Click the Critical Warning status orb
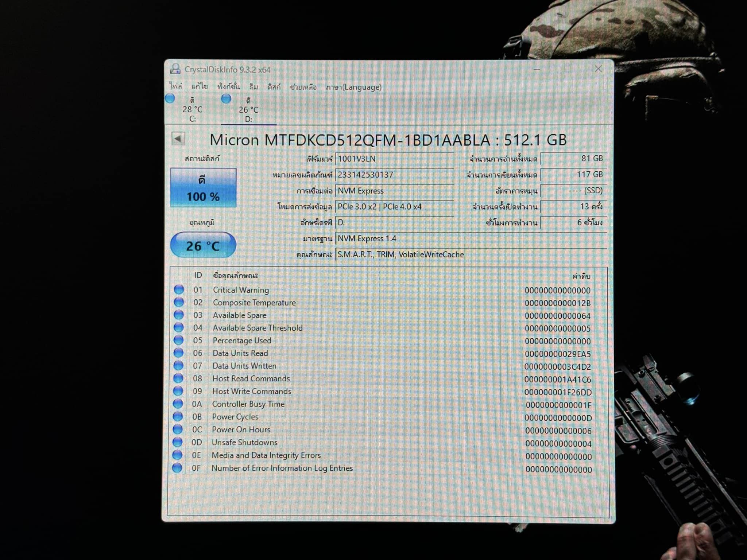The height and width of the screenshot is (560, 747). pos(179,289)
